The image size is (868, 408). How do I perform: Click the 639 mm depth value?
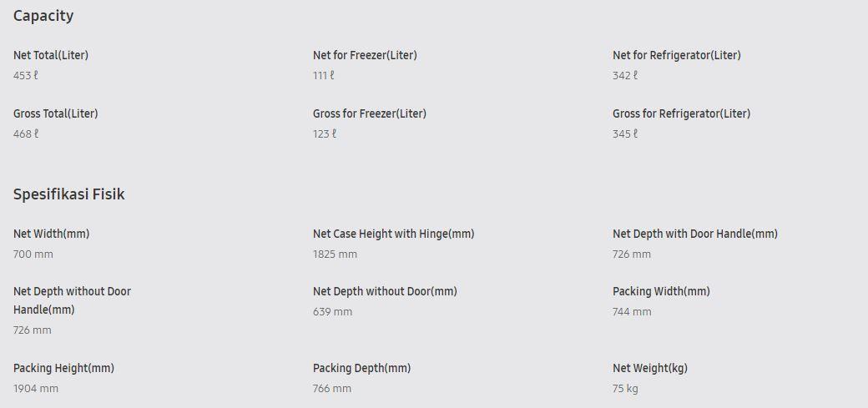(x=332, y=311)
